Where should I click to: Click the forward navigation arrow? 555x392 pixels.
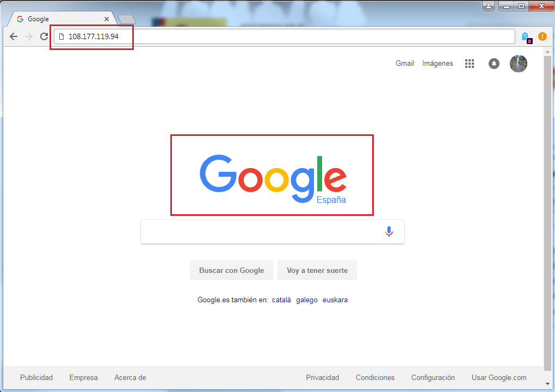(29, 36)
